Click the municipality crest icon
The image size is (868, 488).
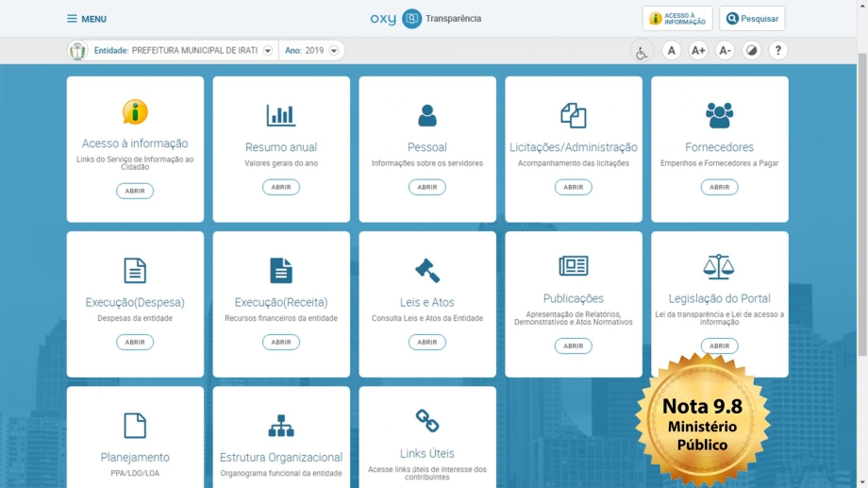pyautogui.click(x=77, y=50)
